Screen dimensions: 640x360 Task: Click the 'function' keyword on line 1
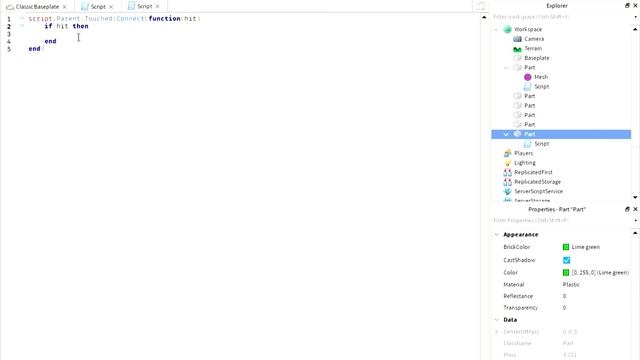[164, 18]
